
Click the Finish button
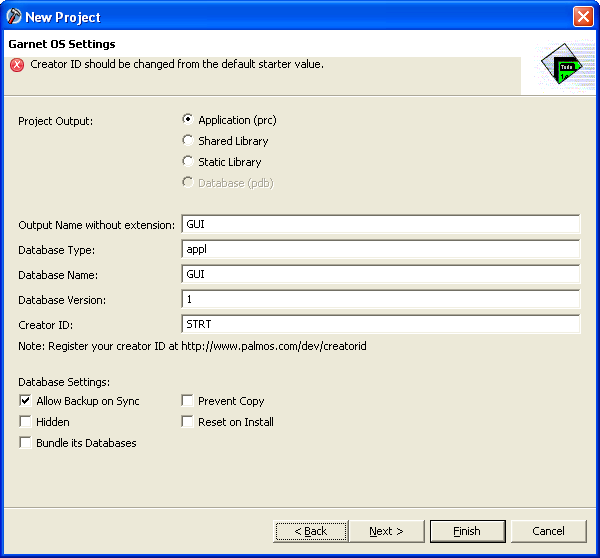pyautogui.click(x=467, y=531)
